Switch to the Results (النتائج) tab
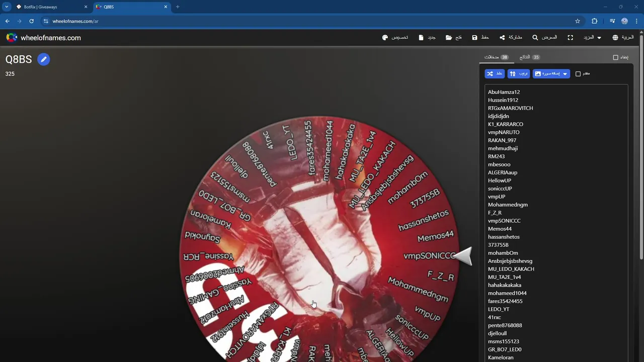This screenshot has height=362, width=644. tap(529, 57)
